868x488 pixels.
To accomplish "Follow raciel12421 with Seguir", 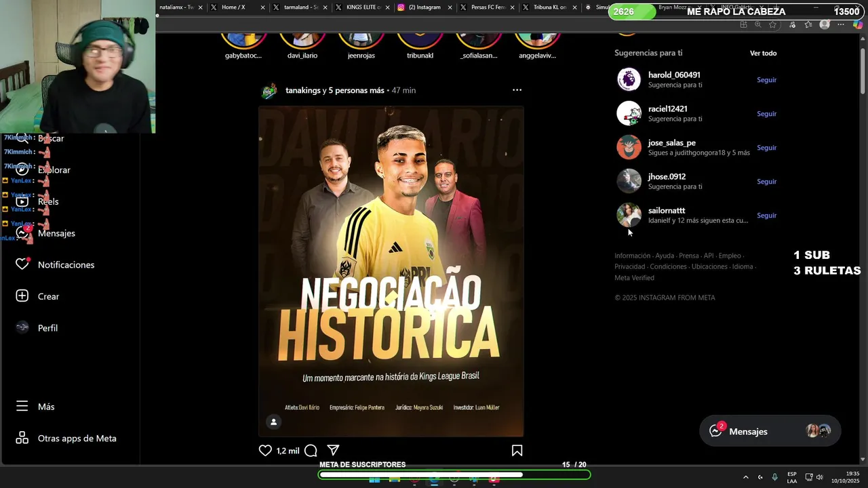I will (x=766, y=114).
